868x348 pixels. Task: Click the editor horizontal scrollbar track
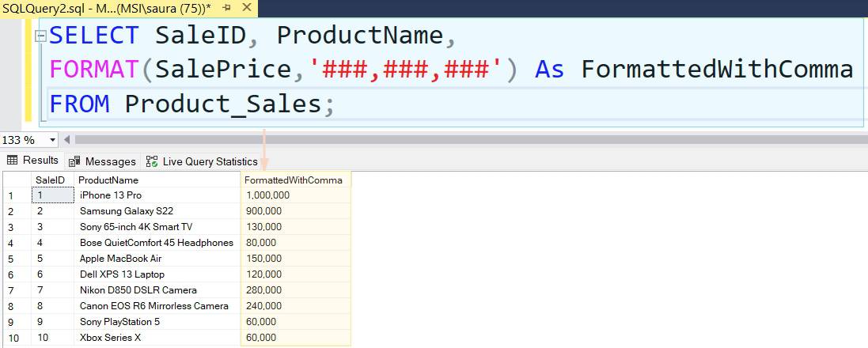469,140
